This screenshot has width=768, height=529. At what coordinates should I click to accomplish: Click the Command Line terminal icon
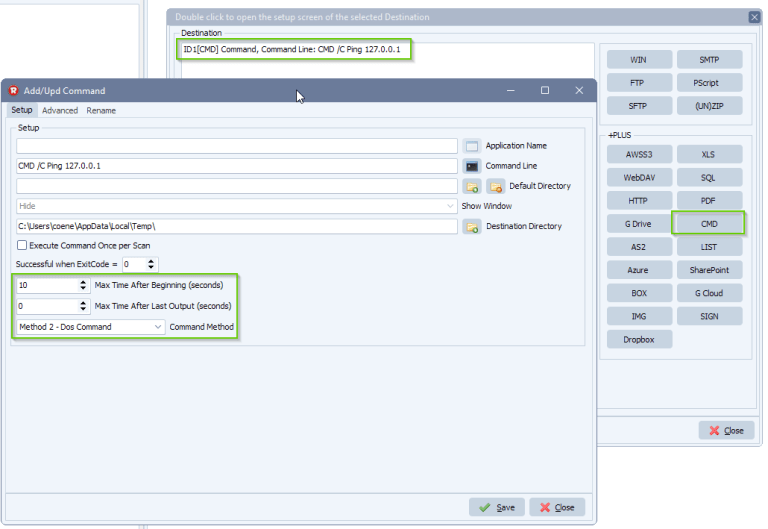tap(472, 166)
